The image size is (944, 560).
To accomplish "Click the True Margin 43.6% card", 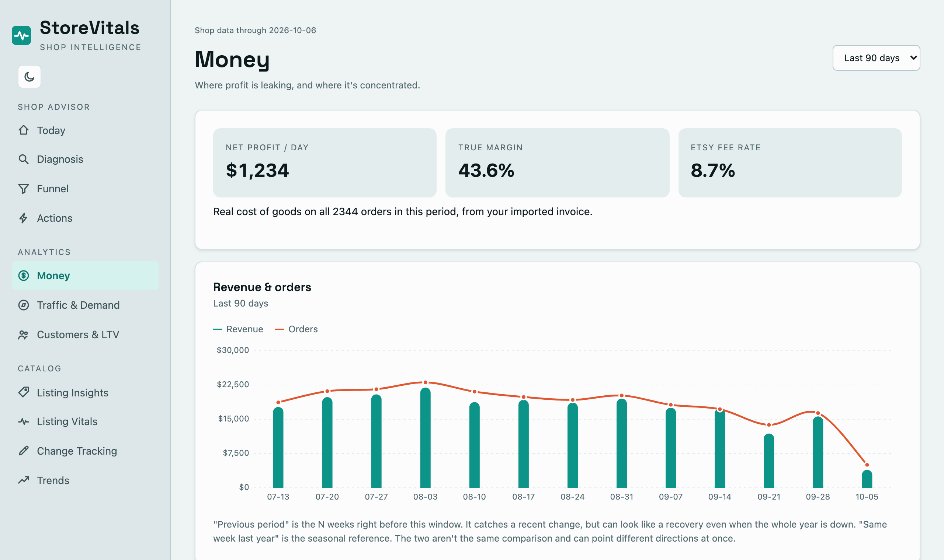I will 557,162.
